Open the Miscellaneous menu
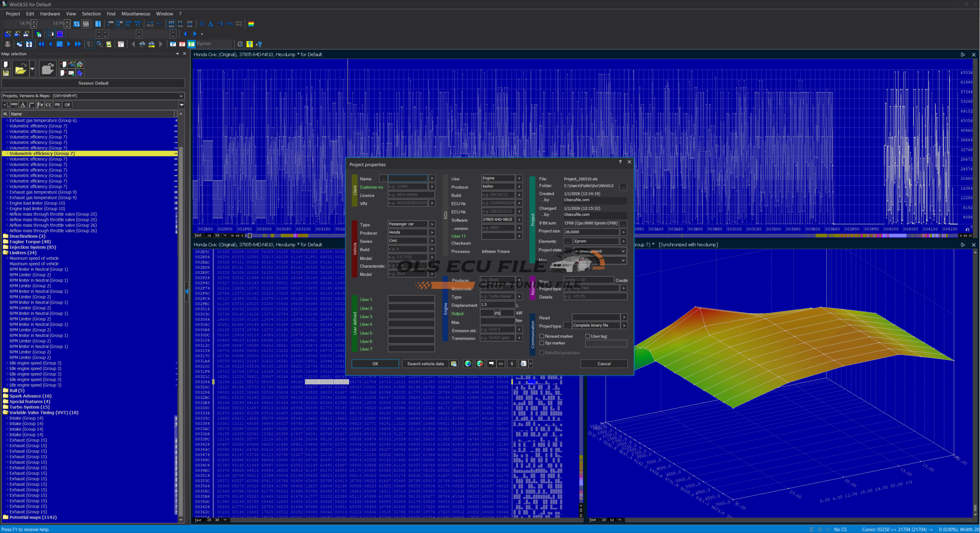Viewport: 980px width, 533px height. (x=136, y=14)
